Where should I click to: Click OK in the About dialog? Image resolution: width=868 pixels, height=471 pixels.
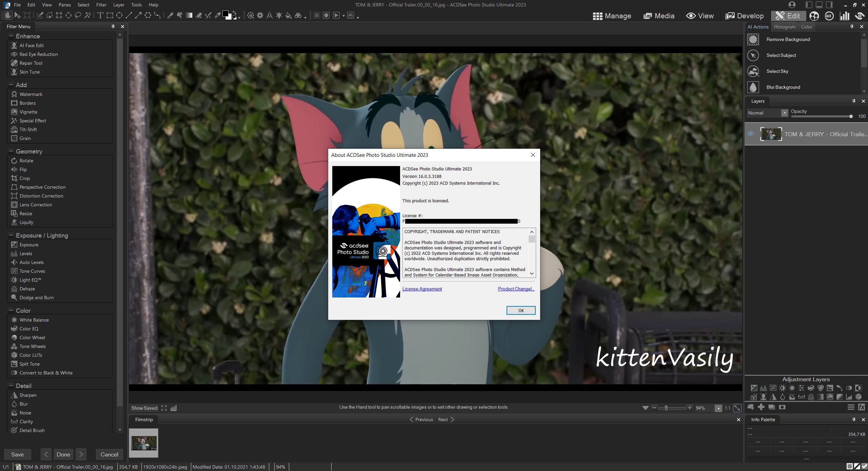[x=521, y=310]
